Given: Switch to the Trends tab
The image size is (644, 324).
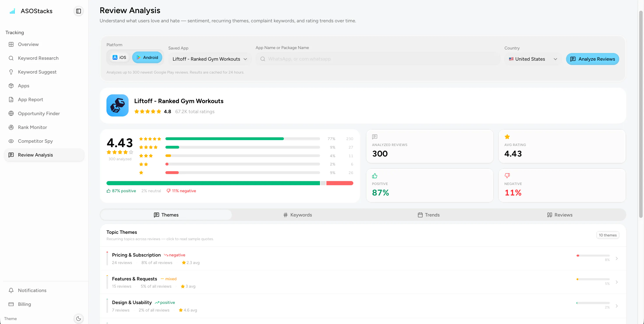Looking at the screenshot, I should coord(428,215).
